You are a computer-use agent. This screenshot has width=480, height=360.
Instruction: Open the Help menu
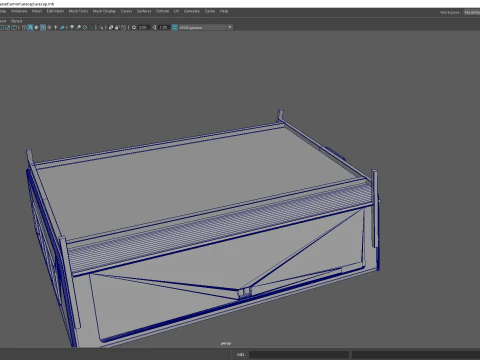[x=224, y=11]
